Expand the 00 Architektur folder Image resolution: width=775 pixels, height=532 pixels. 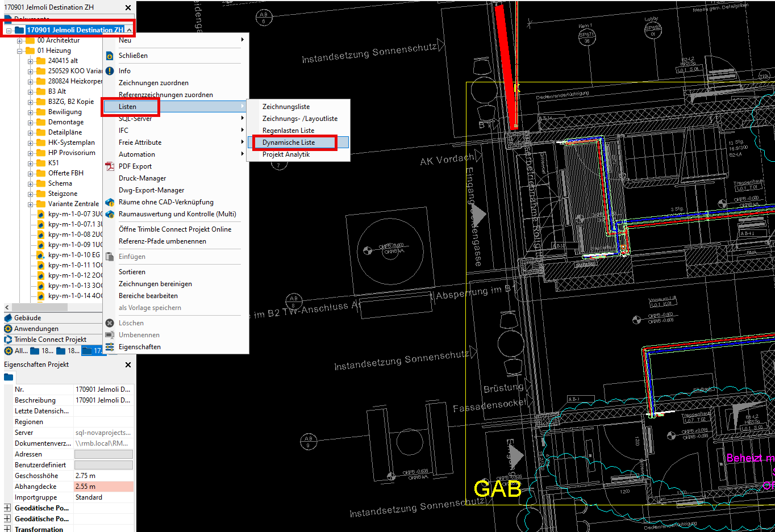20,41
